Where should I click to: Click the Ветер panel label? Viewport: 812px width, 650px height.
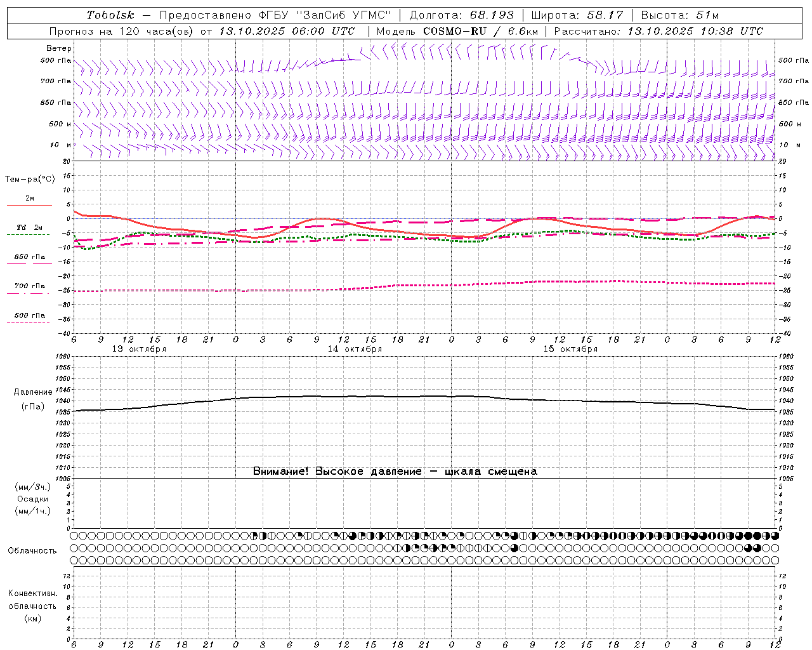(x=59, y=48)
